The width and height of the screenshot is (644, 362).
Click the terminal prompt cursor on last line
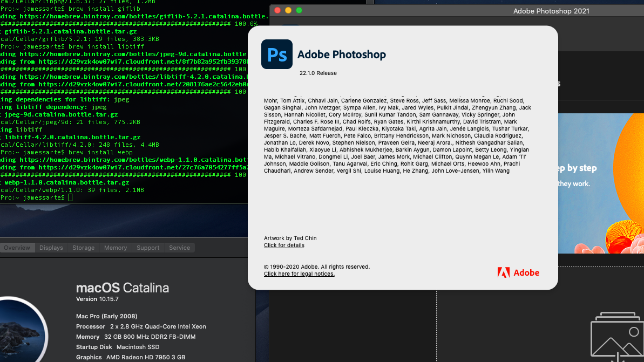tap(71, 197)
